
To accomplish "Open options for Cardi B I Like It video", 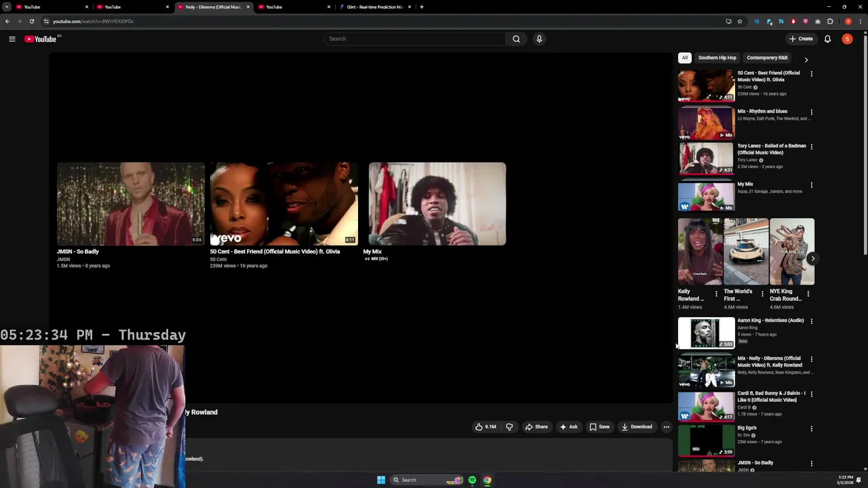I will pyautogui.click(x=812, y=394).
